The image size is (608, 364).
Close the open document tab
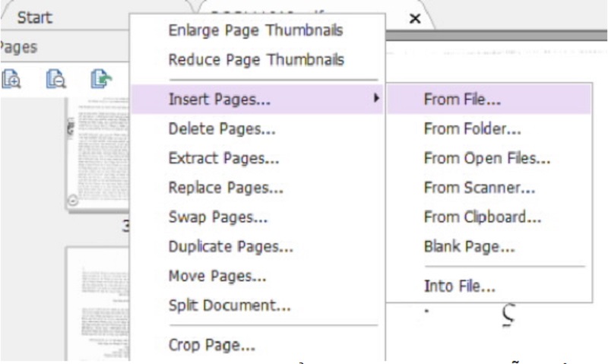click(415, 18)
